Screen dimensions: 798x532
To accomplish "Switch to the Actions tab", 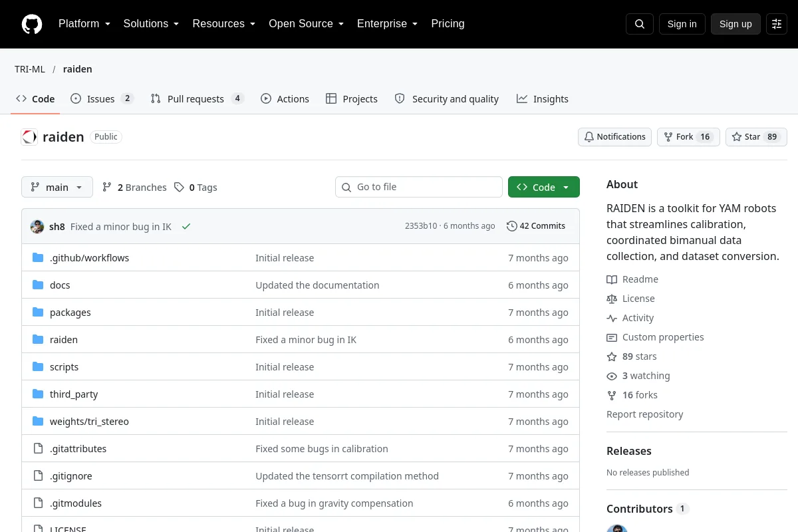I will click(285, 98).
